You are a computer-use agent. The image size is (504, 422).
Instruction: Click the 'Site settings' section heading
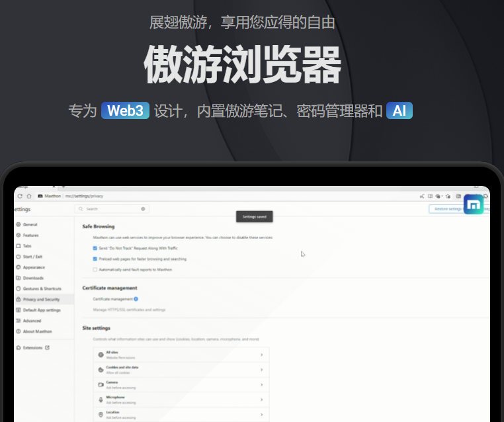(x=96, y=328)
